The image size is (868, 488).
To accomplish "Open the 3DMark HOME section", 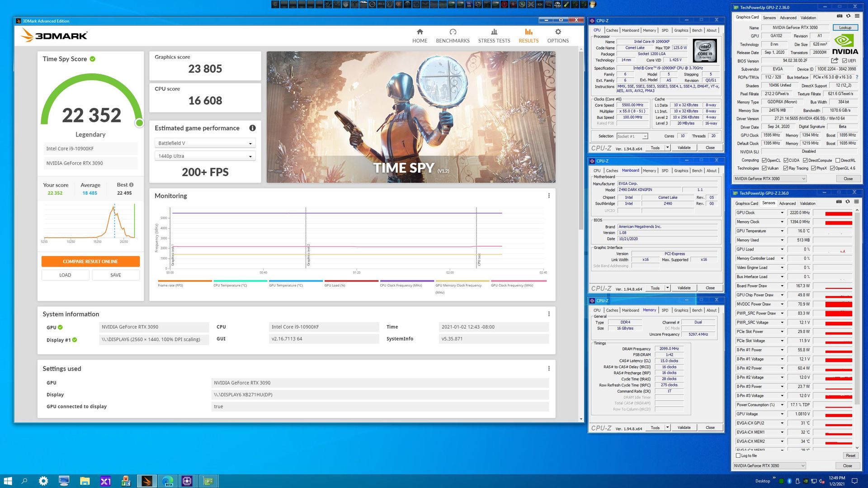I will pyautogui.click(x=420, y=36).
